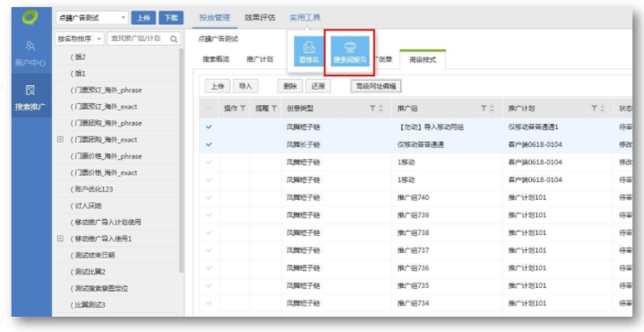Image resolution: width=644 pixels, height=332 pixels.
Task: Check the row for 推广组736
Action: (x=209, y=268)
